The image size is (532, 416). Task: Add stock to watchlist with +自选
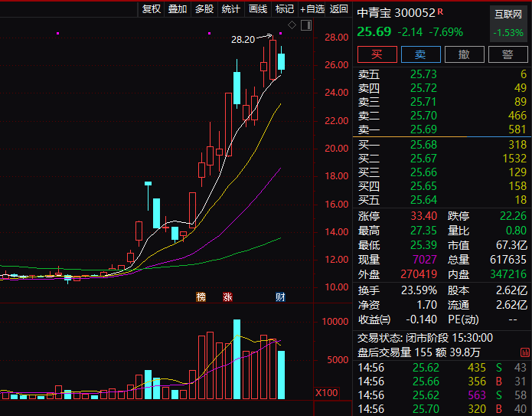click(312, 9)
